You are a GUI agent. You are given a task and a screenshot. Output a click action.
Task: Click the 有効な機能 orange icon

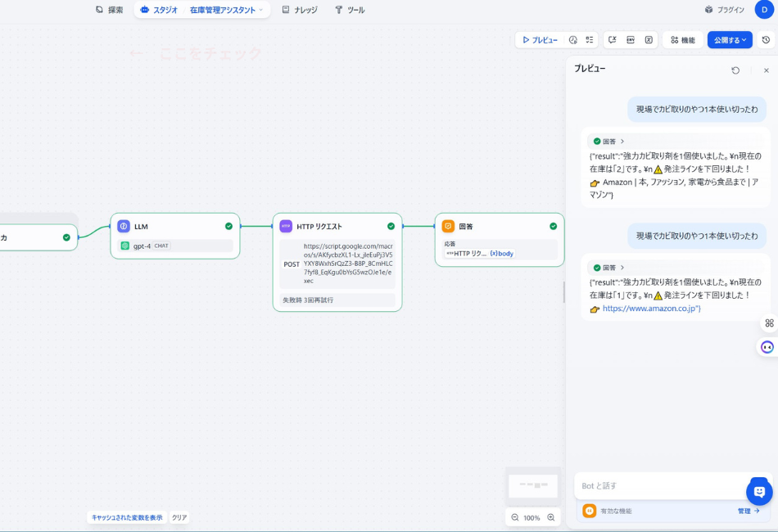tap(589, 510)
